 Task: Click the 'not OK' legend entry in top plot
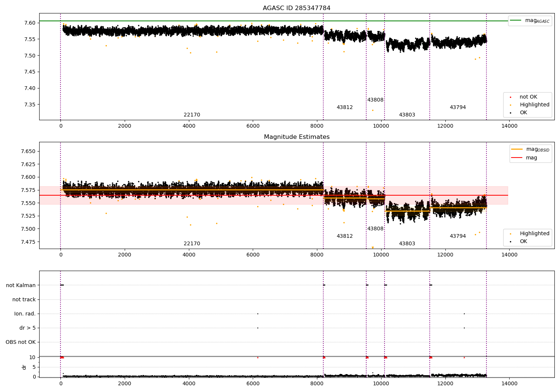pyautogui.click(x=523, y=97)
